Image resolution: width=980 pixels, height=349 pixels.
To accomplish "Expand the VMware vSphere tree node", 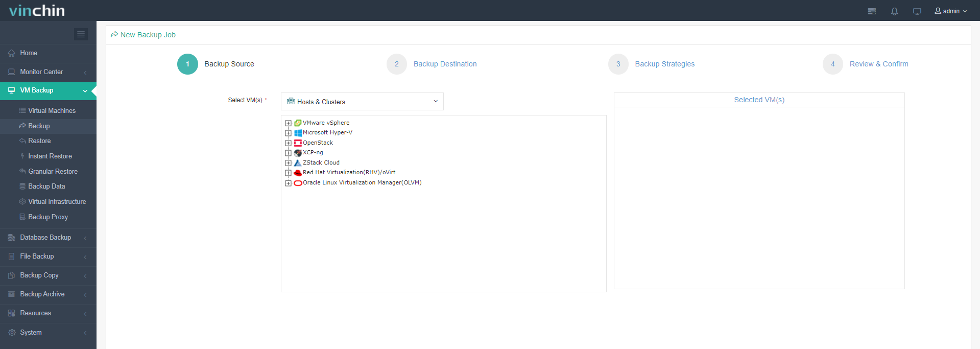I will point(288,123).
